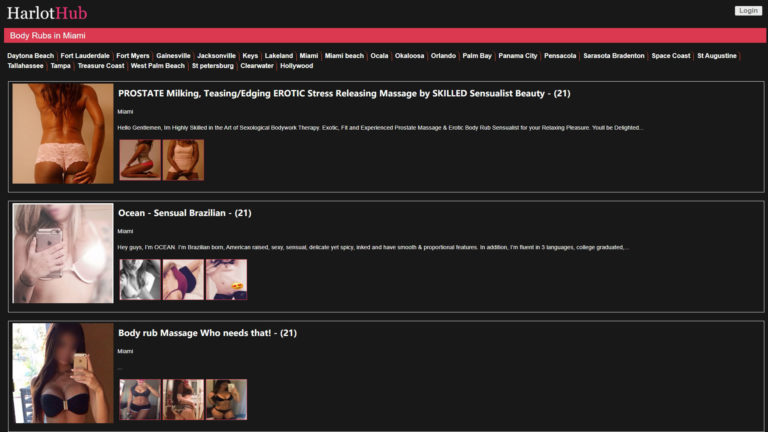Image resolution: width=768 pixels, height=432 pixels.
Task: Open the Treasure Coast city link
Action: click(101, 66)
